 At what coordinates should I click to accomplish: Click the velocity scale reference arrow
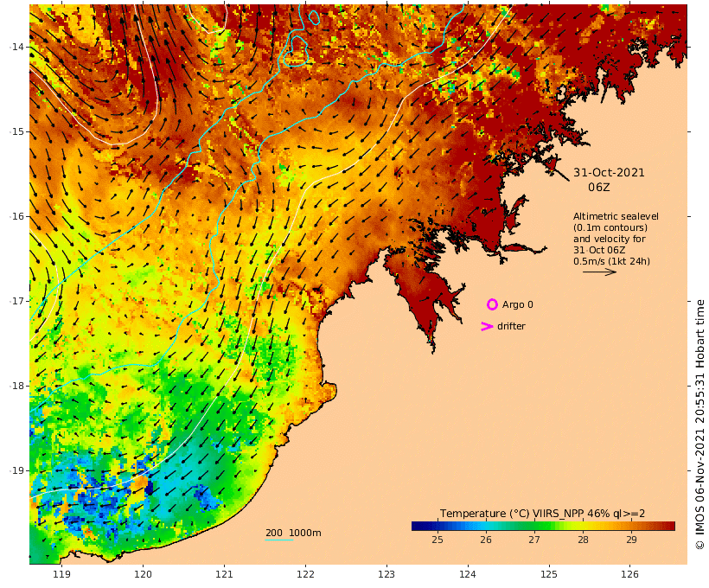pyautogui.click(x=599, y=272)
